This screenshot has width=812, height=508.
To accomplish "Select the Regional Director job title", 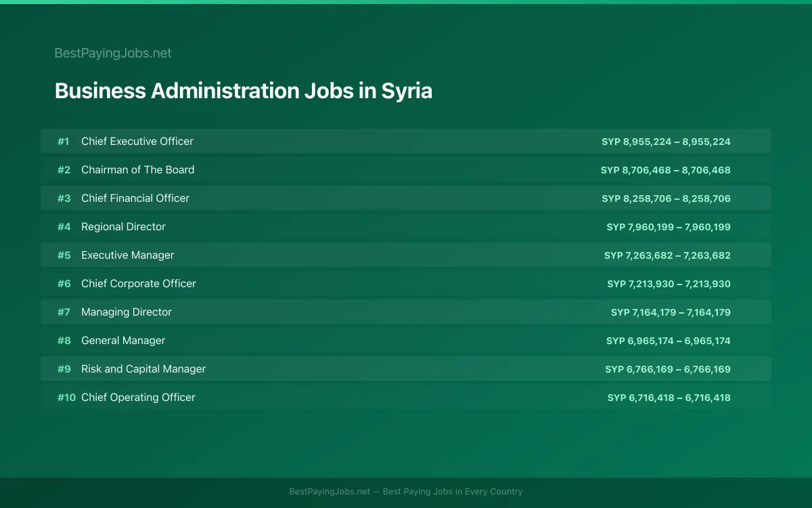I will 123,226.
